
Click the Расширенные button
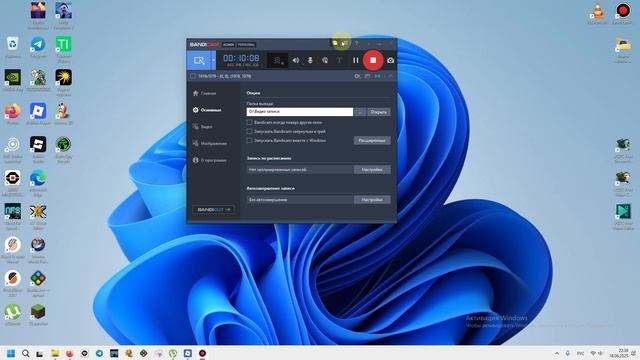click(372, 140)
